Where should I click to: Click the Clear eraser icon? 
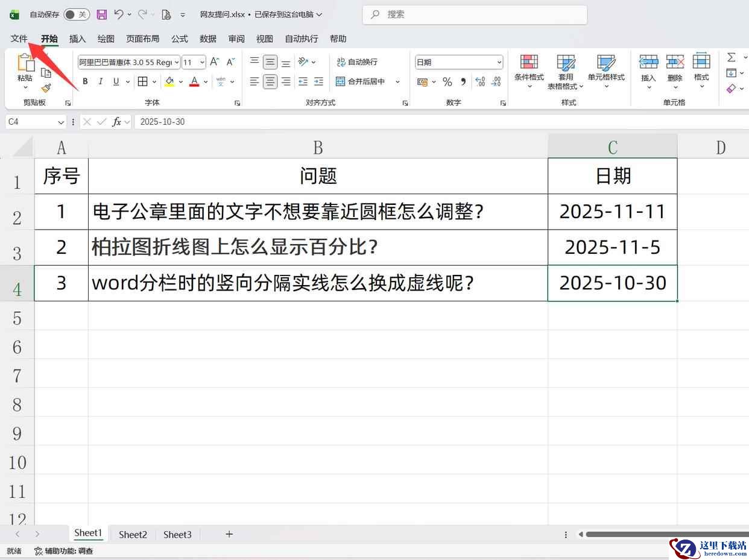coord(732,89)
